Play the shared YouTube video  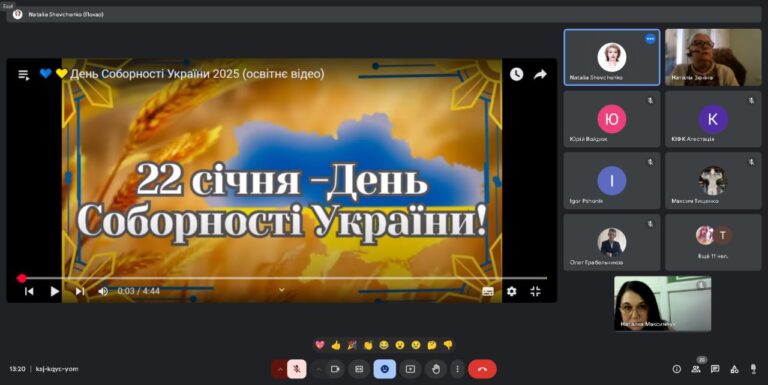click(55, 291)
